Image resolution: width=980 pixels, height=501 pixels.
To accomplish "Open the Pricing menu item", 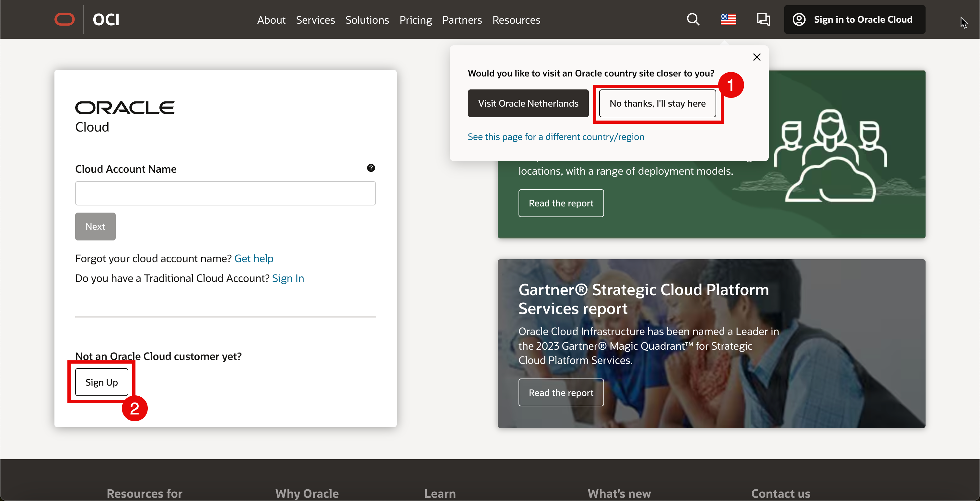I will tap(415, 20).
